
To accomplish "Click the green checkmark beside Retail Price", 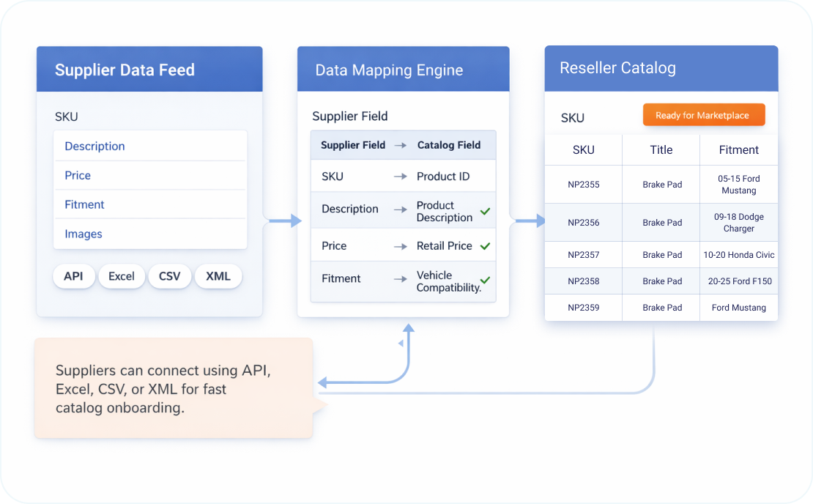I will click(x=485, y=246).
